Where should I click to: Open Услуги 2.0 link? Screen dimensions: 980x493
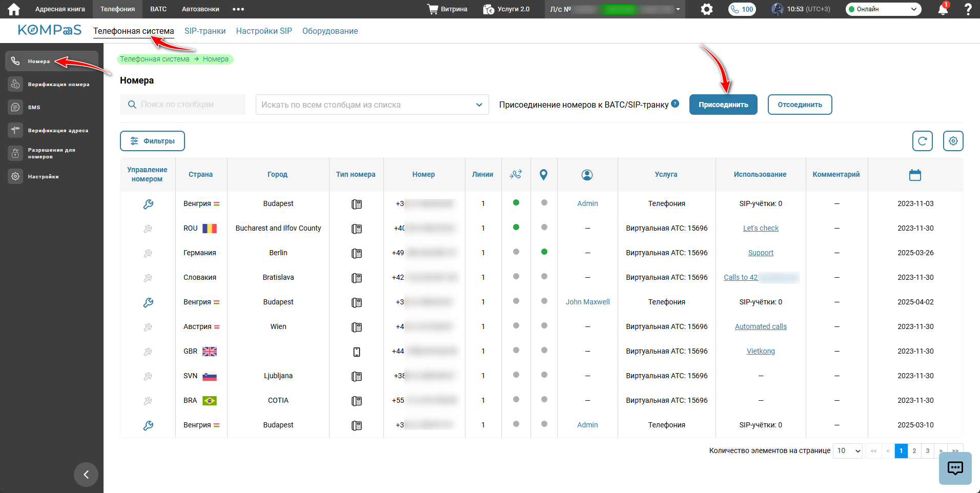point(506,9)
